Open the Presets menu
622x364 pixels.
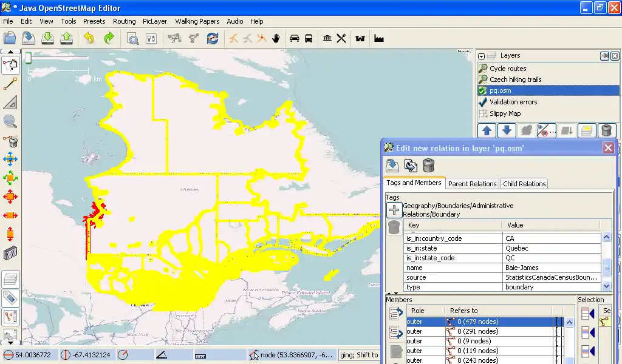94,21
